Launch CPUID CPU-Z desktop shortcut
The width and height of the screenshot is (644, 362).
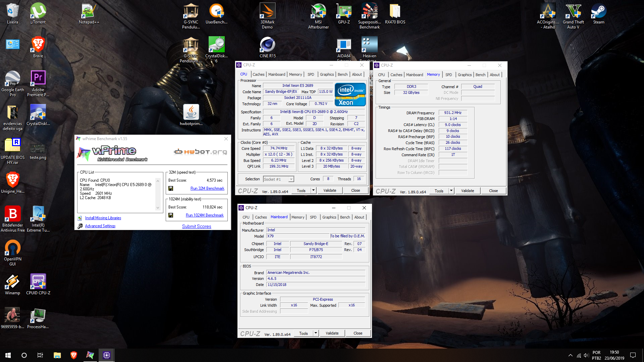tap(38, 284)
